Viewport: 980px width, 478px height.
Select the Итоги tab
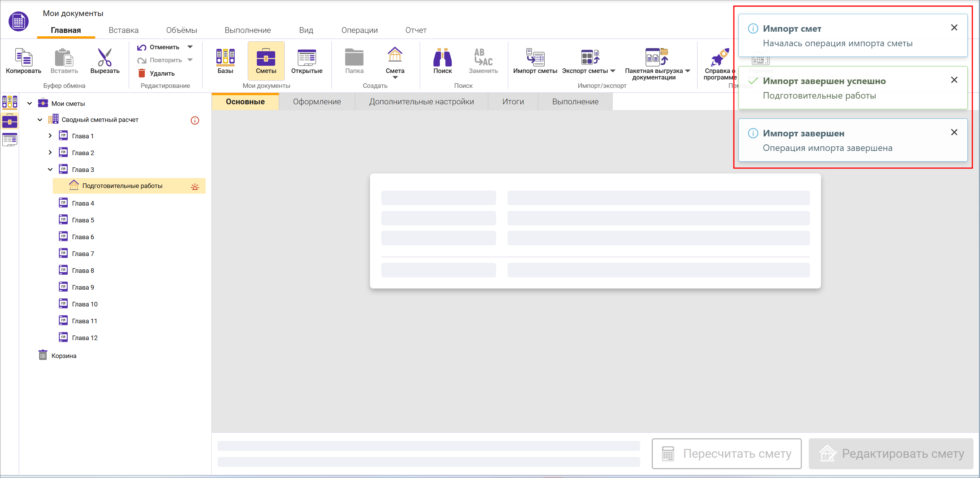[x=513, y=101]
